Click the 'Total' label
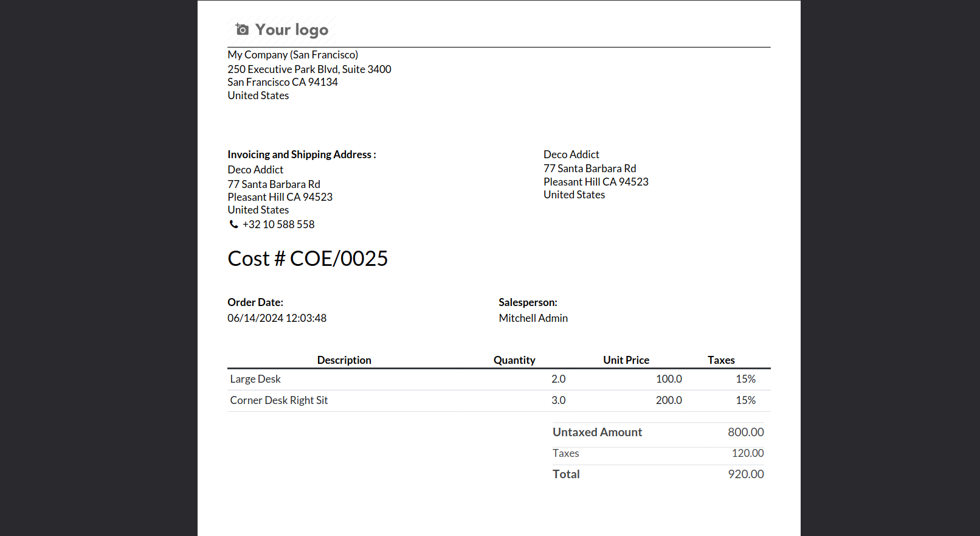 (x=566, y=475)
